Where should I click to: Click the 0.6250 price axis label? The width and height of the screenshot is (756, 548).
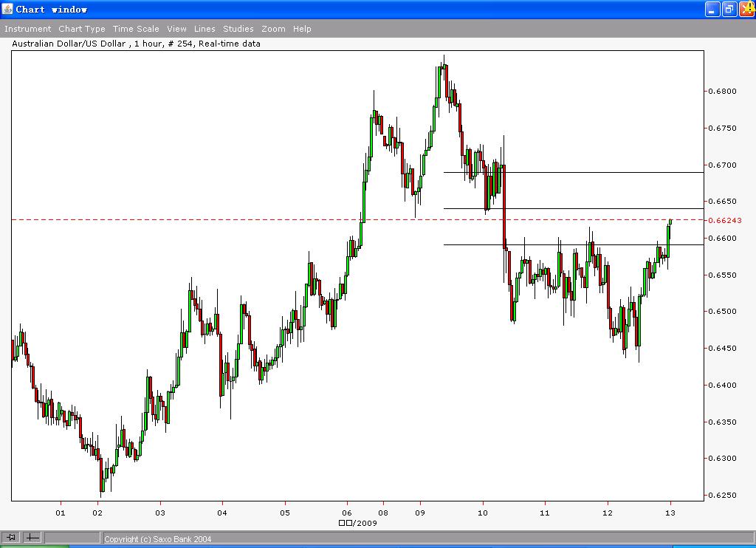click(722, 496)
